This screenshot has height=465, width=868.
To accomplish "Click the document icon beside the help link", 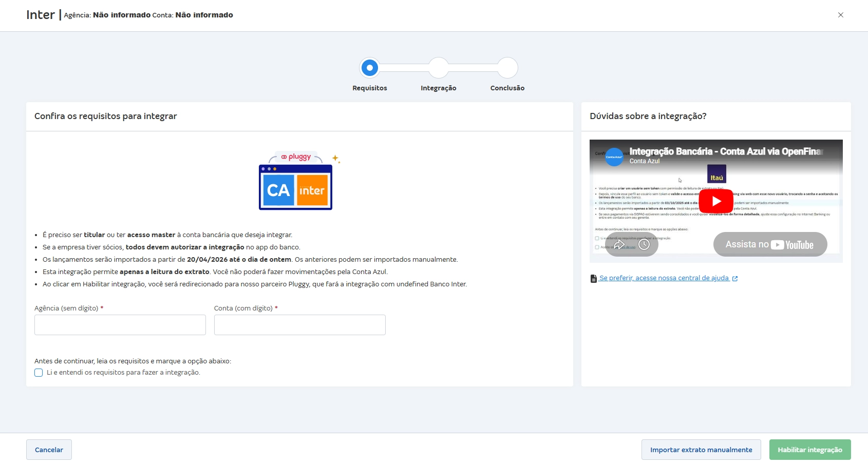I will 594,279.
